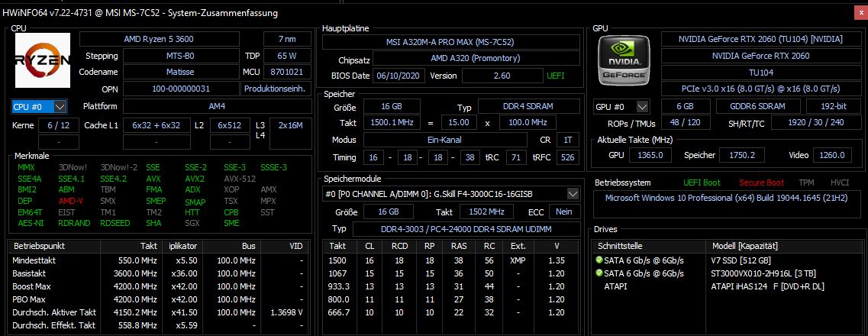This screenshot has height=336, width=868.
Task: Click the ECC value Nein
Action: click(x=565, y=212)
